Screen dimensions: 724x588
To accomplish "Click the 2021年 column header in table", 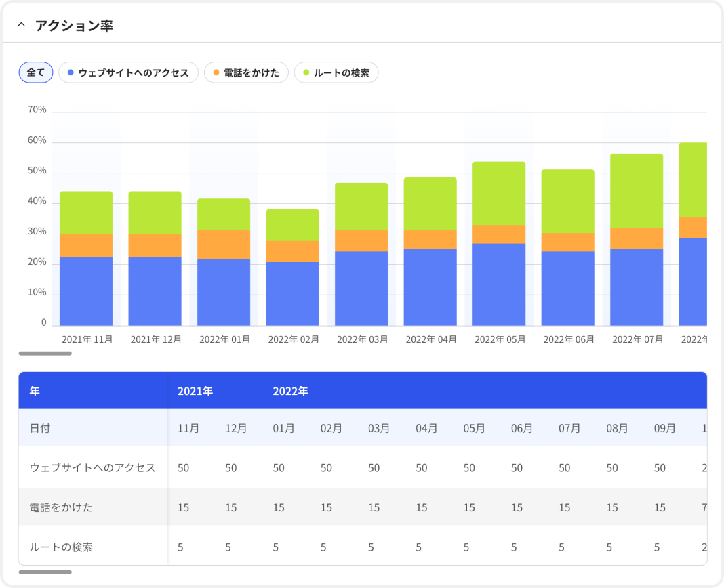I will coord(195,391).
